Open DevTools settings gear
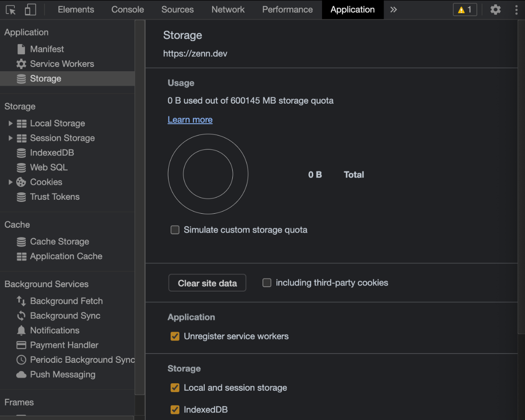The width and height of the screenshot is (525, 420). [495, 10]
